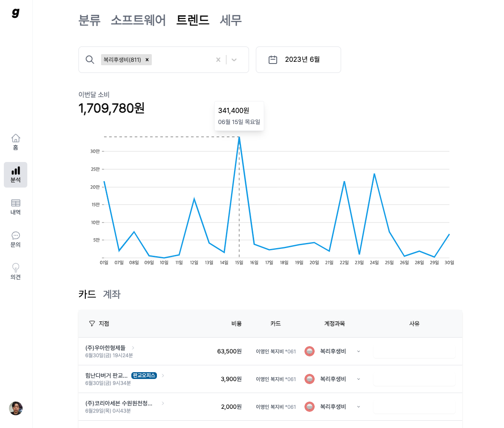
Task: Click the search magnifier icon
Action: [x=90, y=60]
